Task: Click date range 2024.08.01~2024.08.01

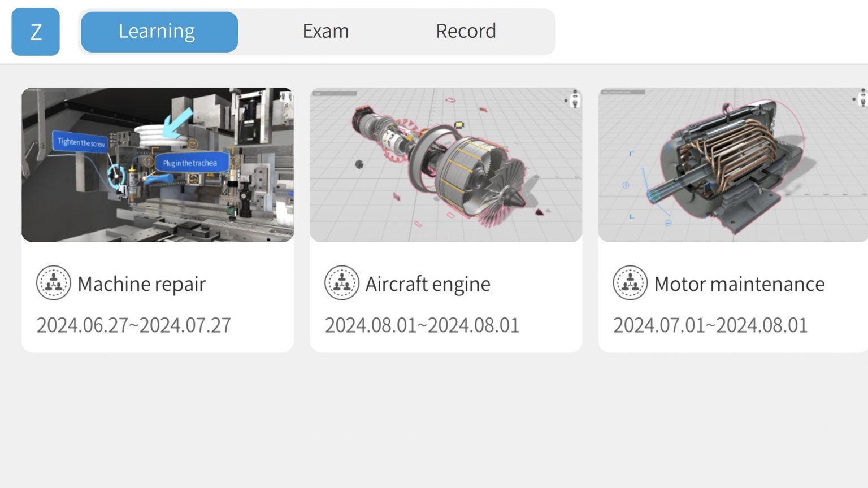Action: pos(422,325)
